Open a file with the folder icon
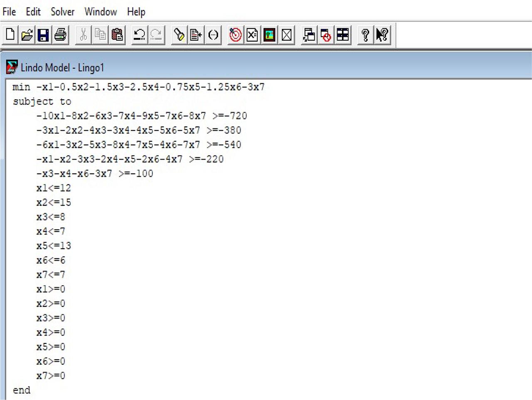Screen dimensions: 532x400 coord(27,35)
